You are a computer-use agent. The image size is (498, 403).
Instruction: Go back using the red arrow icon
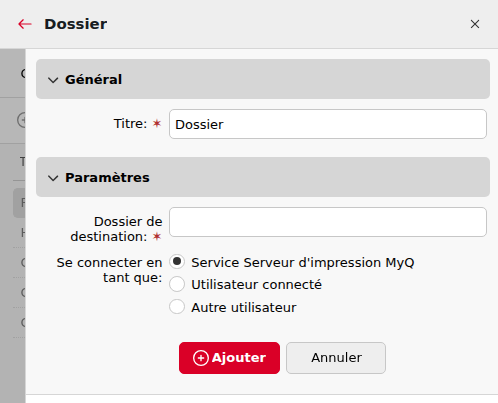[25, 24]
